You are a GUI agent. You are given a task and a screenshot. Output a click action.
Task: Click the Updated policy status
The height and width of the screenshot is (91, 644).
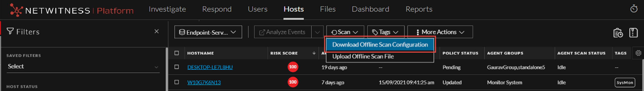pos(452,82)
